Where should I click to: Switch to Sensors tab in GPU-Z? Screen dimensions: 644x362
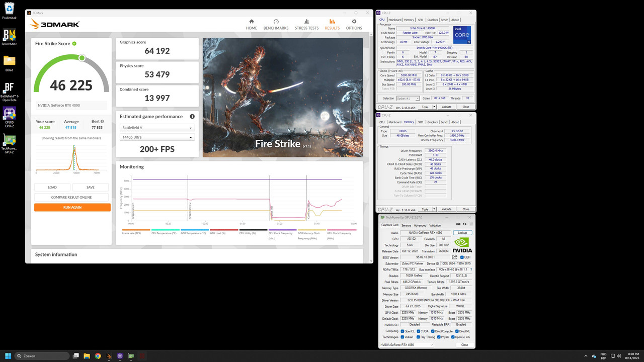click(406, 225)
